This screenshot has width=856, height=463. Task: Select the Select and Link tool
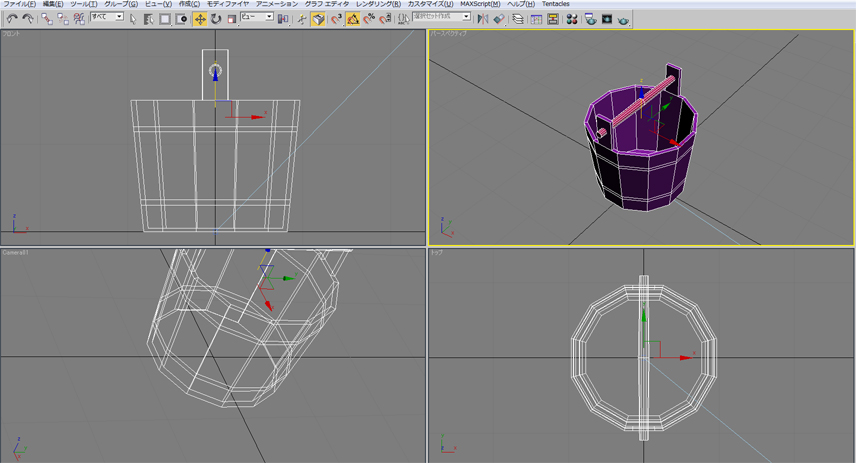[x=47, y=18]
